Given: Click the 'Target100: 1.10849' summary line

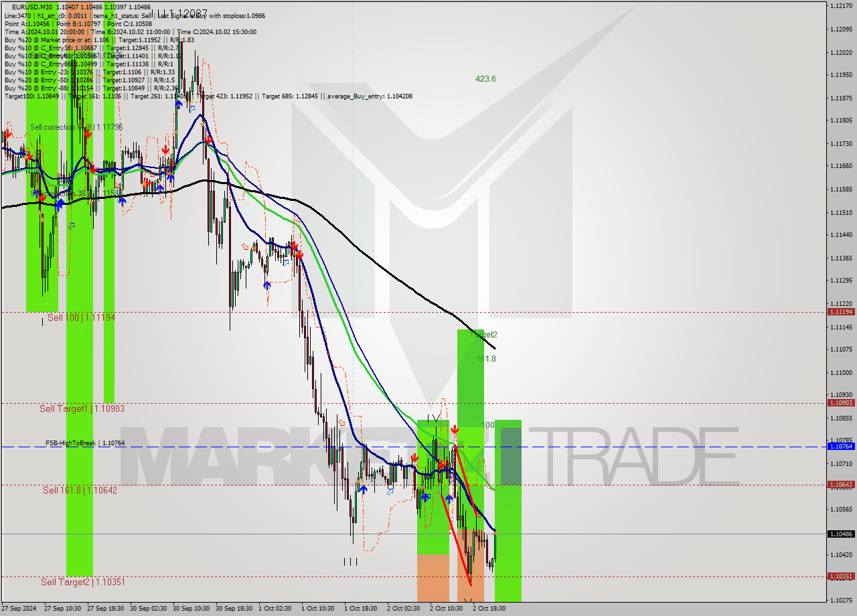Looking at the screenshot, I should click(208, 96).
